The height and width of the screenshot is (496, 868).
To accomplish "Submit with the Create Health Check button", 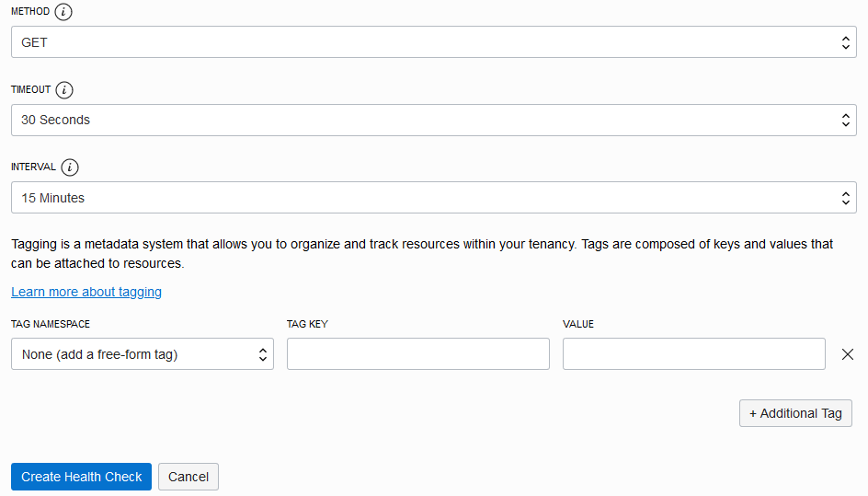I will point(82,477).
